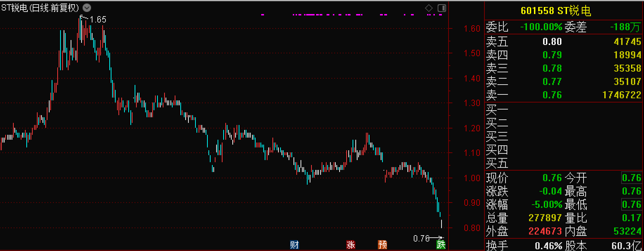Click the blue 财 event marker
644x251 pixels.
tap(294, 245)
